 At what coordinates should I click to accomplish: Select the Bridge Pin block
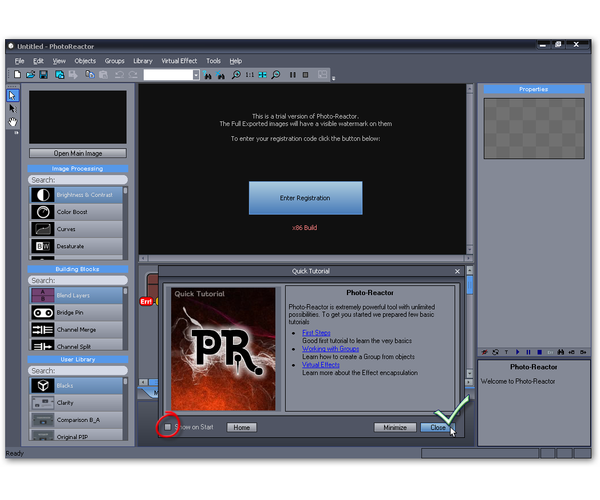[x=76, y=313]
